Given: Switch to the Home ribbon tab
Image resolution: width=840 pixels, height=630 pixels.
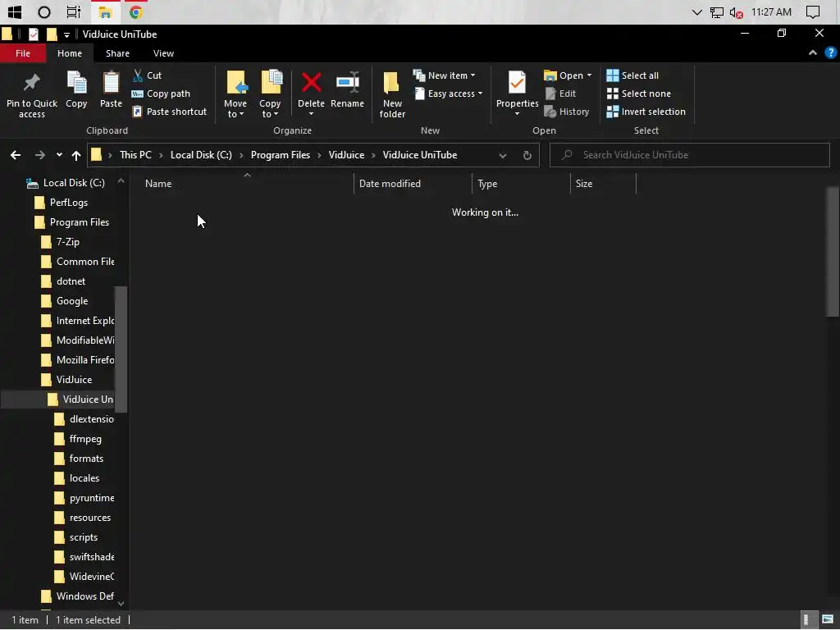Looking at the screenshot, I should point(70,53).
